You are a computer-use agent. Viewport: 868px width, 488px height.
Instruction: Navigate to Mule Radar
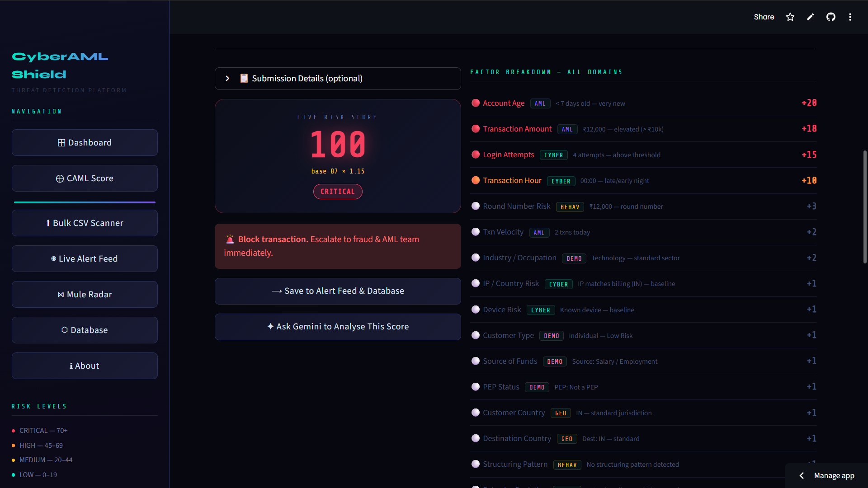pos(85,294)
